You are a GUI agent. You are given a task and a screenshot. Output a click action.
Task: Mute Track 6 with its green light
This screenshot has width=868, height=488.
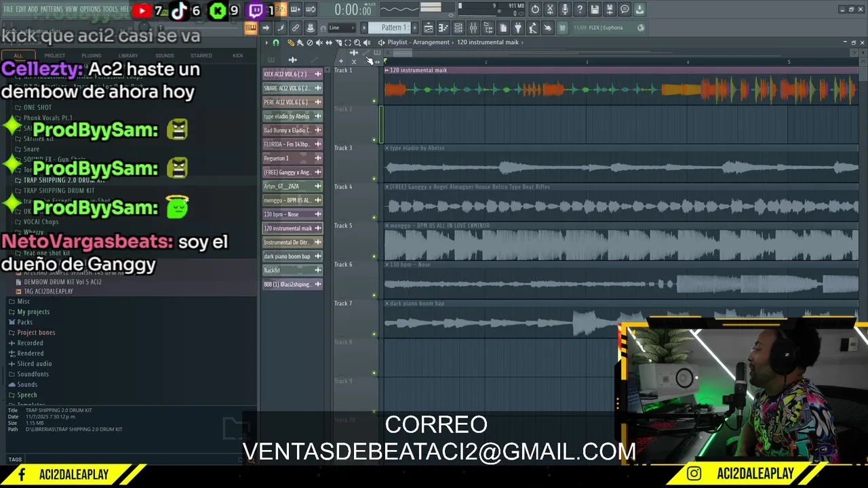click(x=374, y=296)
